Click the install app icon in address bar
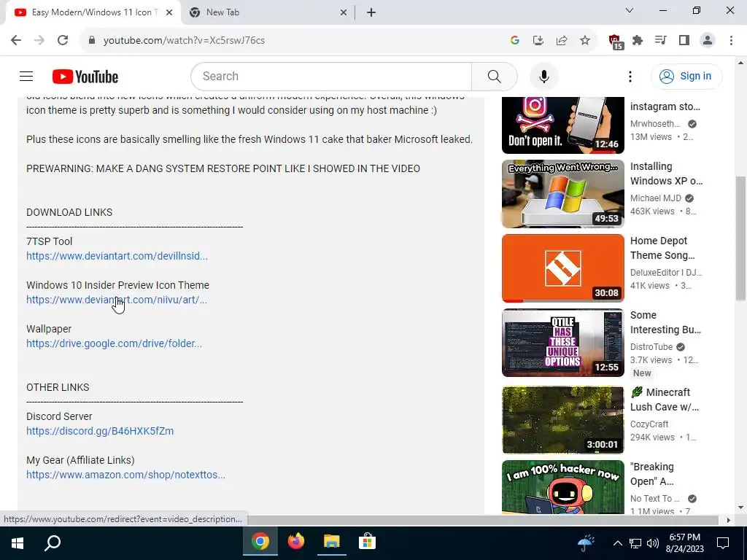This screenshot has height=560, width=747. [538, 41]
